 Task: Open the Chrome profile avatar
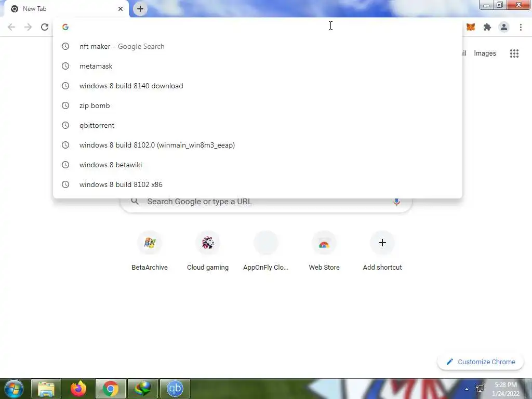pos(504,27)
